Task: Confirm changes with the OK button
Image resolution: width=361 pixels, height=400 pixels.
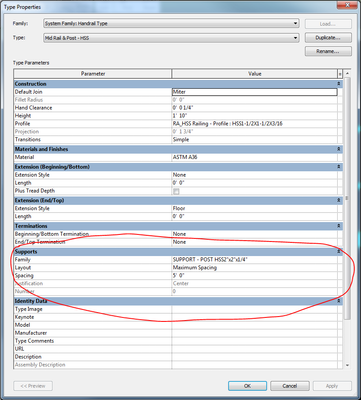Action: click(247, 386)
